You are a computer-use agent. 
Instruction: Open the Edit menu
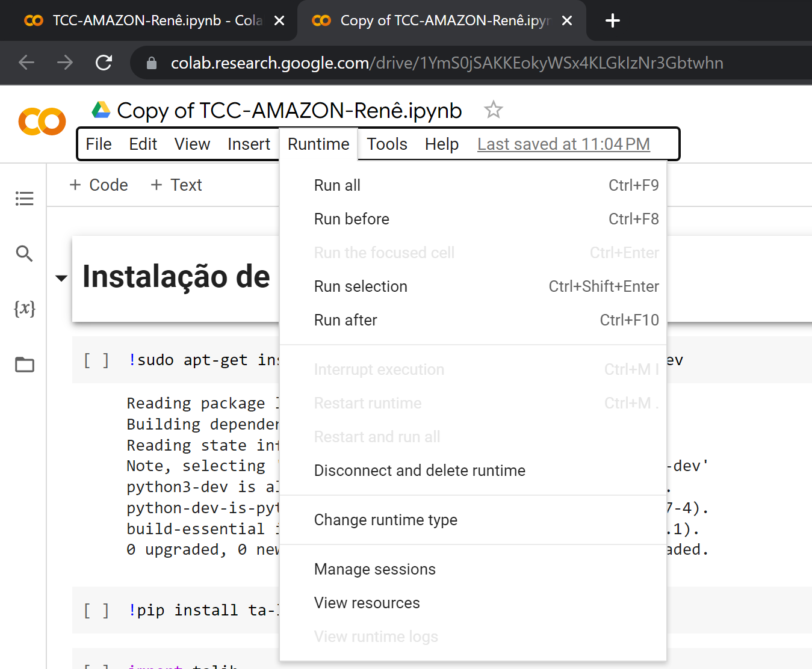click(x=143, y=144)
